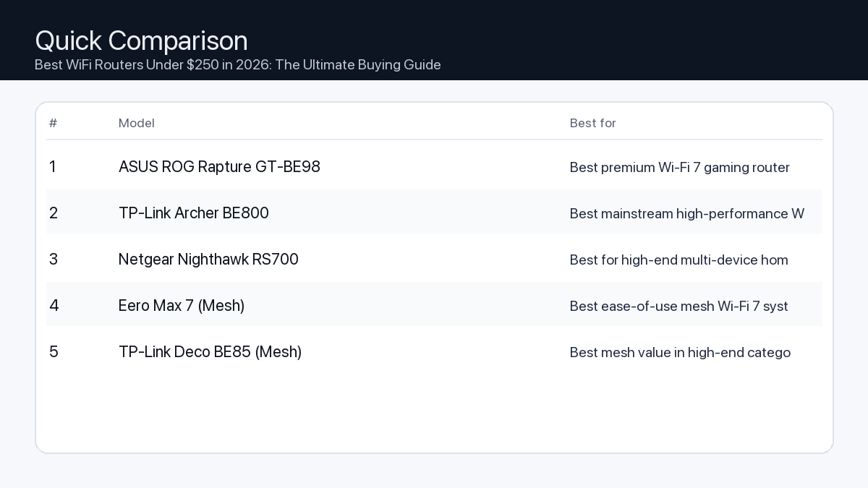Select the Model column header

(x=137, y=123)
